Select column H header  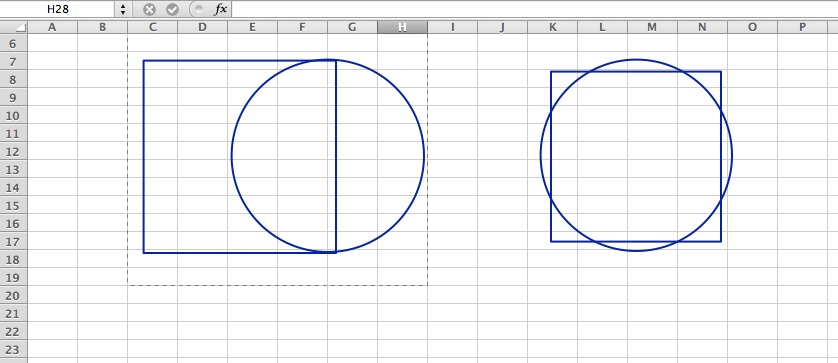point(402,27)
